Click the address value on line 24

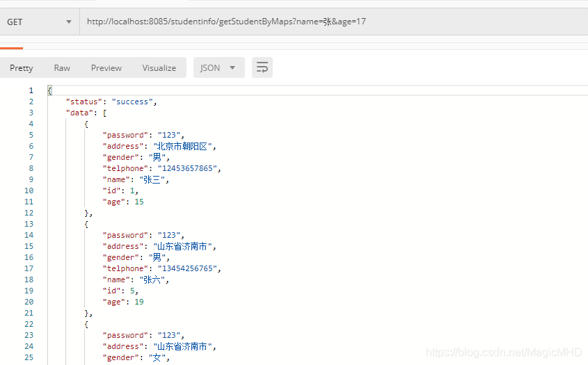182,346
